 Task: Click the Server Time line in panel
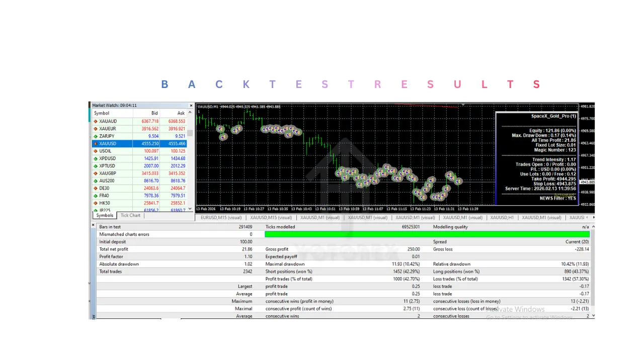[541, 189]
